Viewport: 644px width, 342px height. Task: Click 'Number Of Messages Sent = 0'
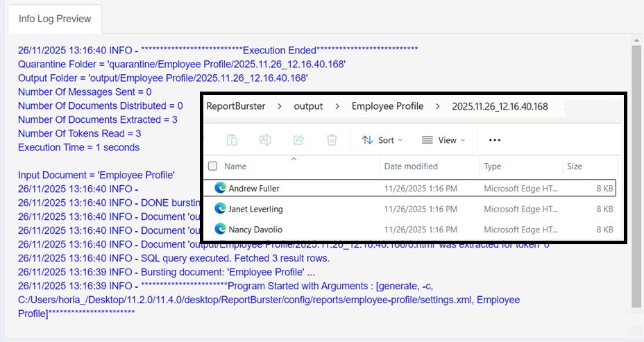[x=85, y=92]
